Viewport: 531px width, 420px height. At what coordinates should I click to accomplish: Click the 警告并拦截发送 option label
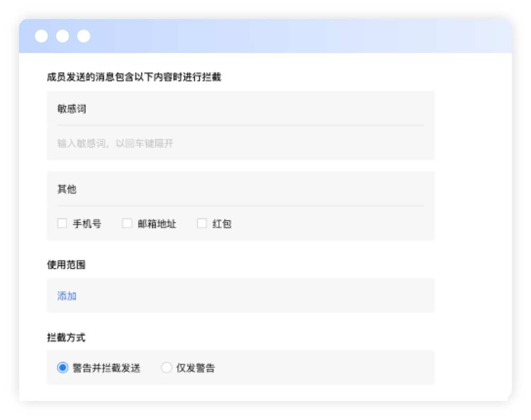(107, 368)
